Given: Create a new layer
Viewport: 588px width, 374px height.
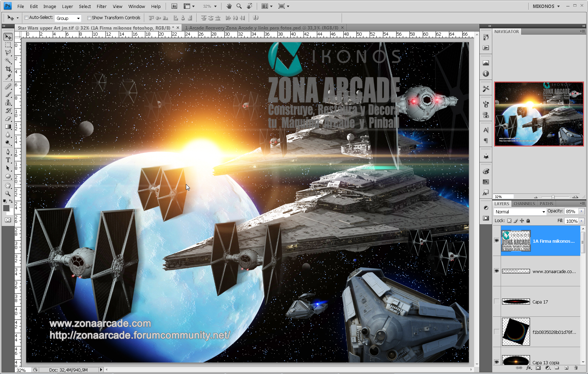Looking at the screenshot, I should click(566, 368).
